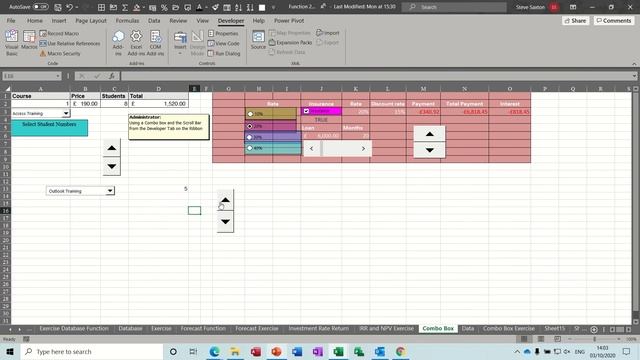Click the Select Student Numbers button
The image size is (640, 360).
[49, 127]
